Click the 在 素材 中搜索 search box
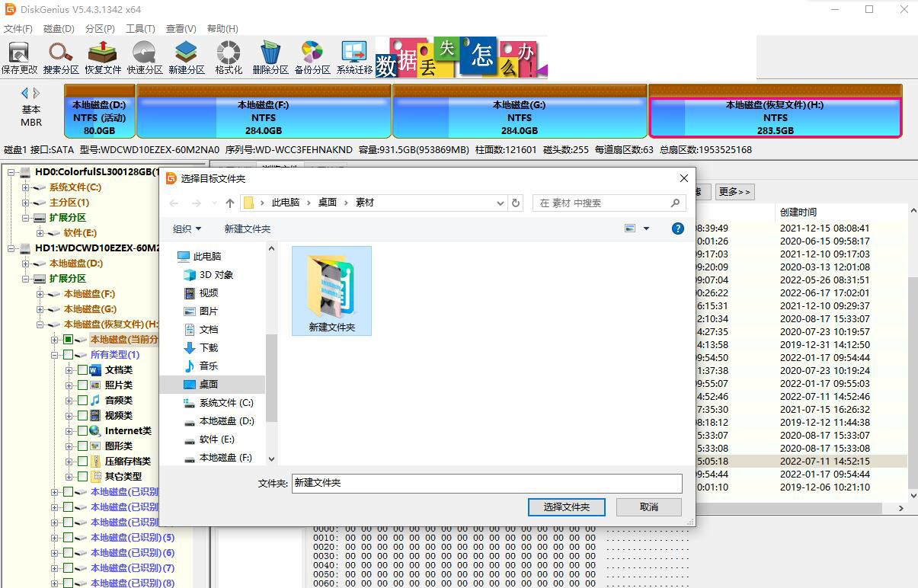918x588 pixels. click(608, 203)
